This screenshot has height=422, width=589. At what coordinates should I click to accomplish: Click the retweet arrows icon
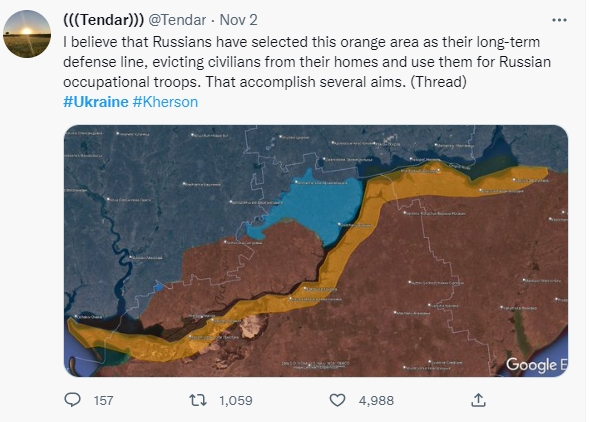click(x=198, y=400)
